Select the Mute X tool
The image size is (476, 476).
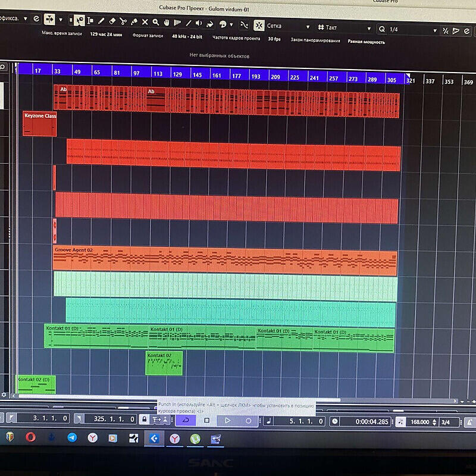click(x=145, y=22)
